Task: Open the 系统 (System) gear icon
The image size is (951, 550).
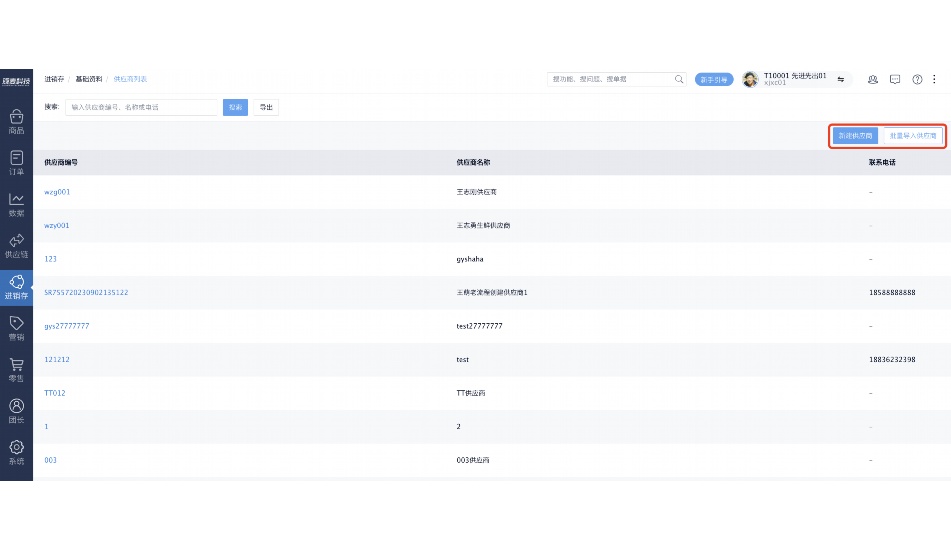Action: click(x=16, y=452)
